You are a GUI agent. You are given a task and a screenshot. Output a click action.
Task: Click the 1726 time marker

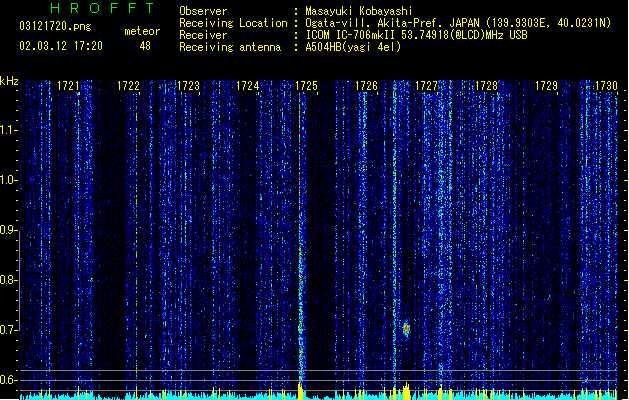click(367, 86)
